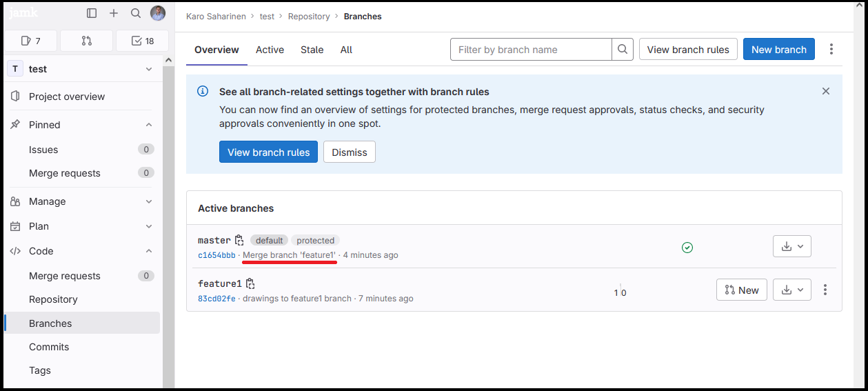Copy feature1 branch name icon

[250, 283]
